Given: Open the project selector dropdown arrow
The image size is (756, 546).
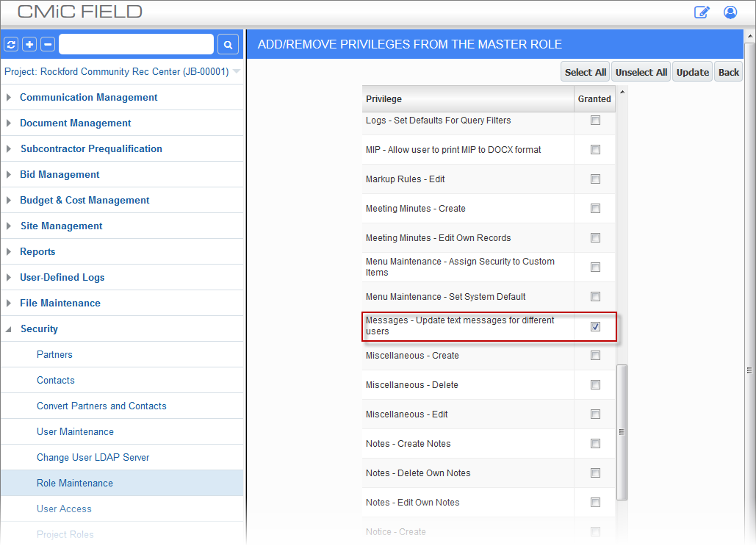Looking at the screenshot, I should pos(237,71).
